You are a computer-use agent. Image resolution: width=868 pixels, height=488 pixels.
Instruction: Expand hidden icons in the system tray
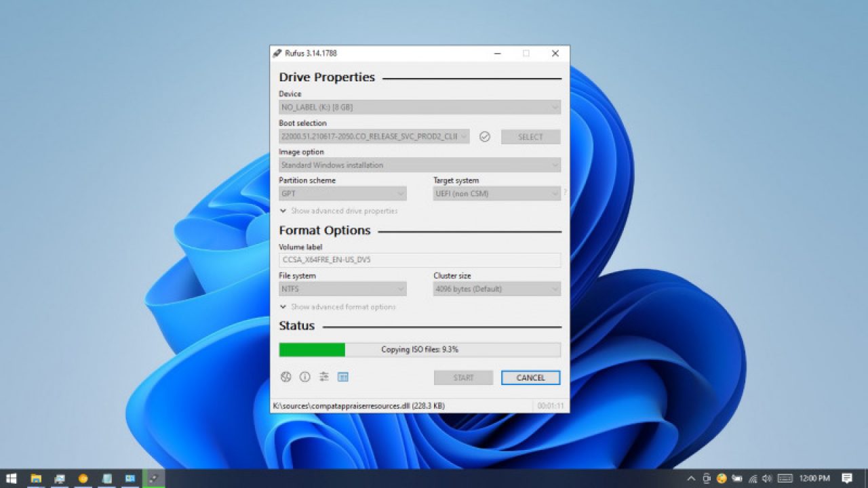pos(691,479)
